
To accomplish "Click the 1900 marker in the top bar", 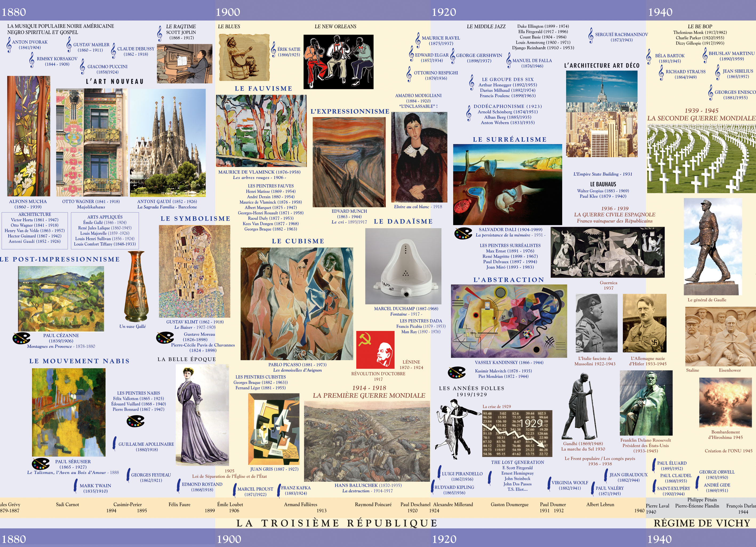I will (x=228, y=12).
